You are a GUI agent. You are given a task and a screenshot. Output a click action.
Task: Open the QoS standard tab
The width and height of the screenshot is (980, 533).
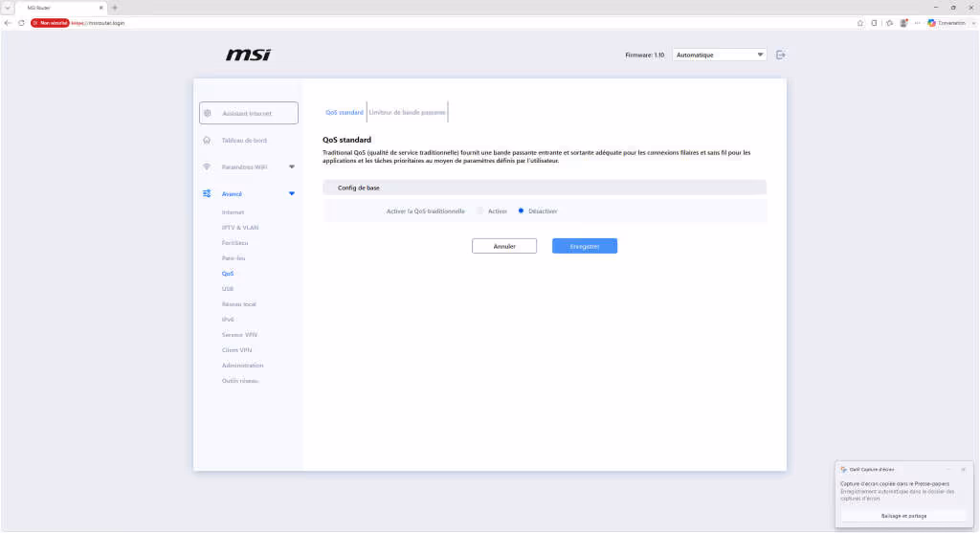pyautogui.click(x=345, y=113)
